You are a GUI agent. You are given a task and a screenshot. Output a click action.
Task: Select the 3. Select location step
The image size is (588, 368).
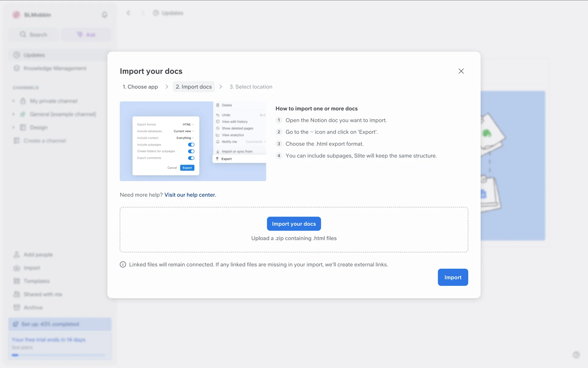[251, 87]
